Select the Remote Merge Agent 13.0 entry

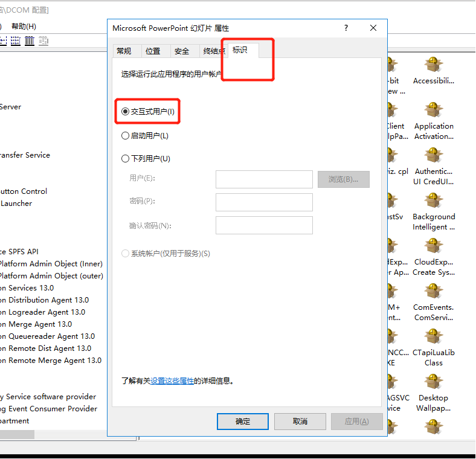(x=51, y=361)
